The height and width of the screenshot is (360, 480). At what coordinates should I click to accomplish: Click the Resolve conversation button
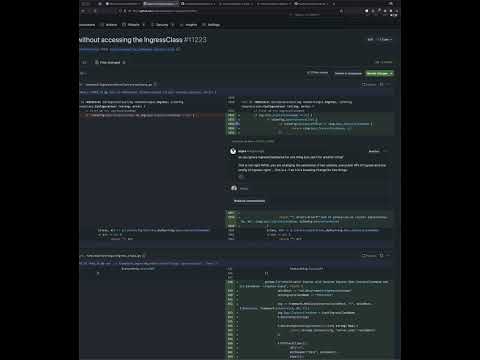pyautogui.click(x=249, y=201)
